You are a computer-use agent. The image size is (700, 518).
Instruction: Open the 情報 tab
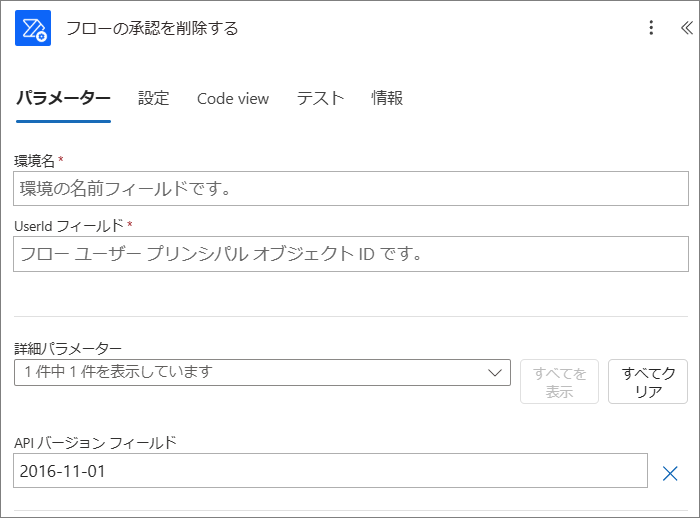tap(387, 98)
